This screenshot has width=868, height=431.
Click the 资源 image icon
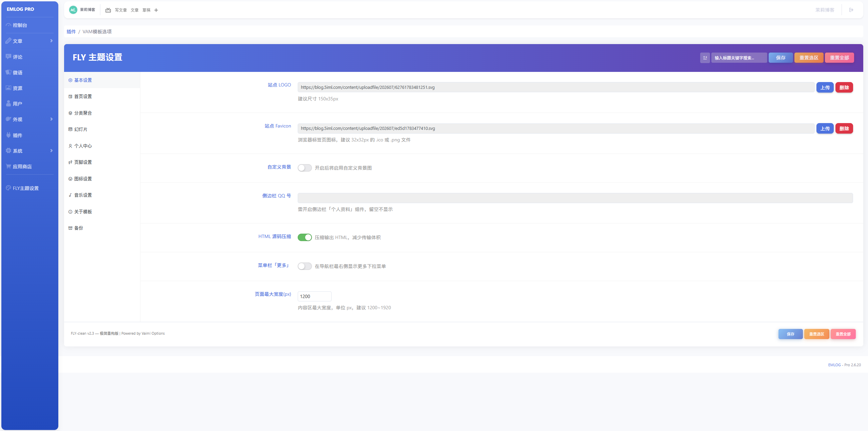8,88
